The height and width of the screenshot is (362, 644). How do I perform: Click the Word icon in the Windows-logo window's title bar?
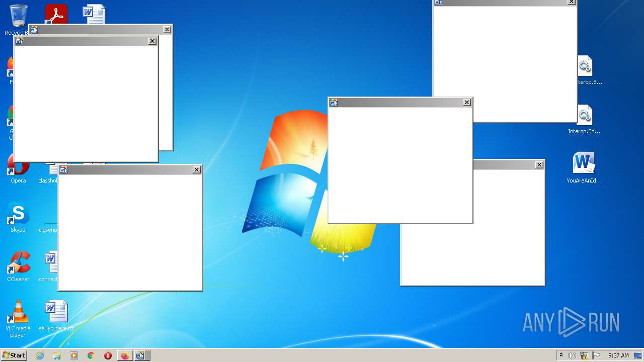[x=334, y=103]
